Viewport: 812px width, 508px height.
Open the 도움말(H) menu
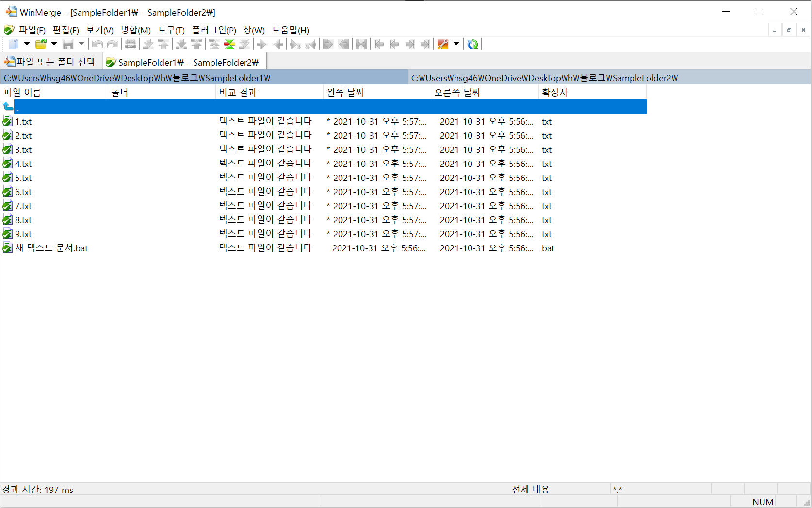tap(290, 30)
